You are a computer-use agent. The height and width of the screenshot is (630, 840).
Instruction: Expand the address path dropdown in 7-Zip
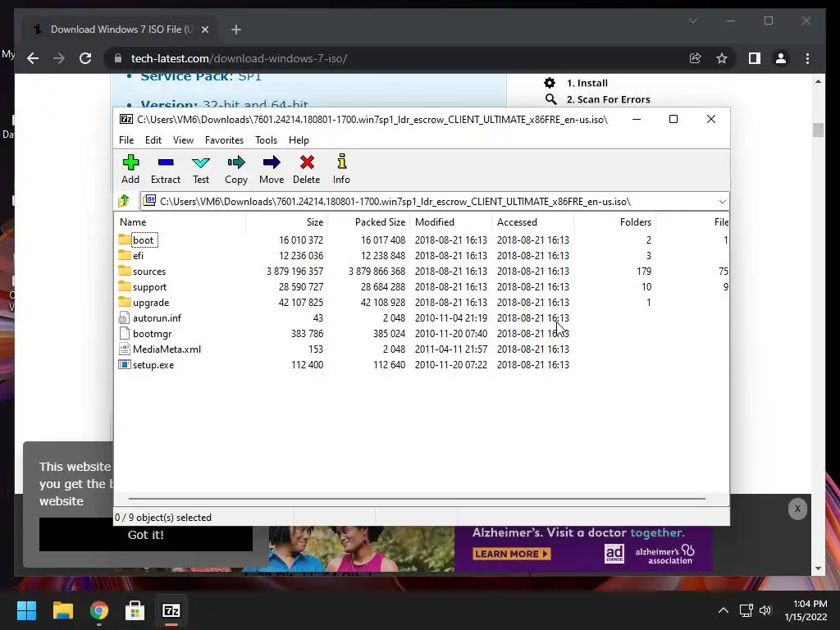click(722, 202)
